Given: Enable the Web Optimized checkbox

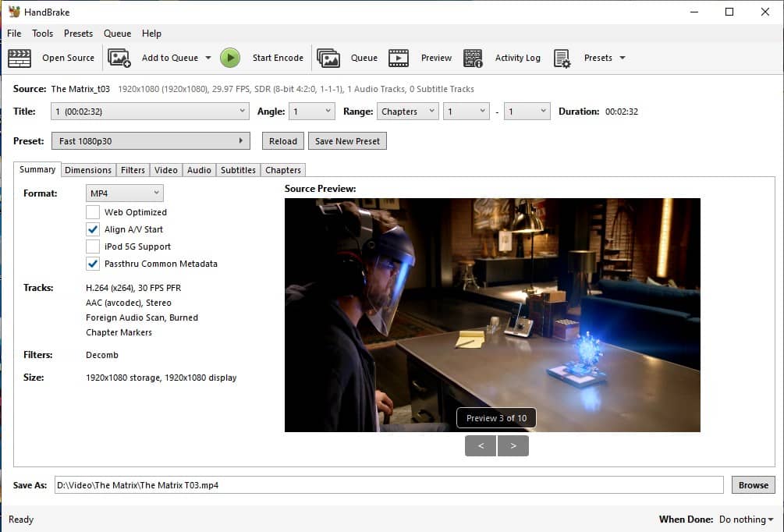Looking at the screenshot, I should click(x=93, y=211).
